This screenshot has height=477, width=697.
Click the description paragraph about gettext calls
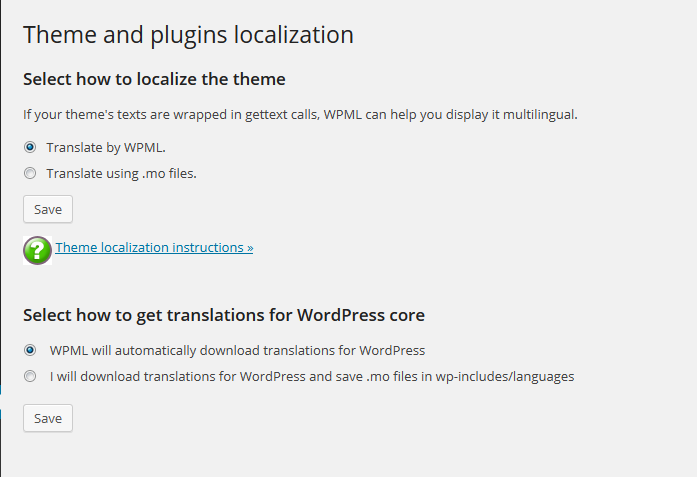click(300, 114)
